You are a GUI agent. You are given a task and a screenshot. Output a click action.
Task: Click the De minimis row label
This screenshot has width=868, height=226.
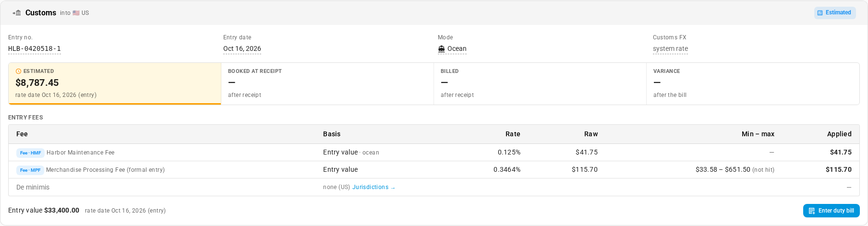pos(33,187)
